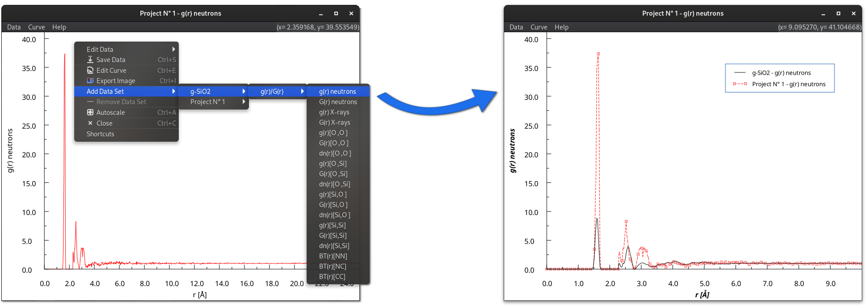Click the Project N° 1 legend label

click(x=788, y=84)
